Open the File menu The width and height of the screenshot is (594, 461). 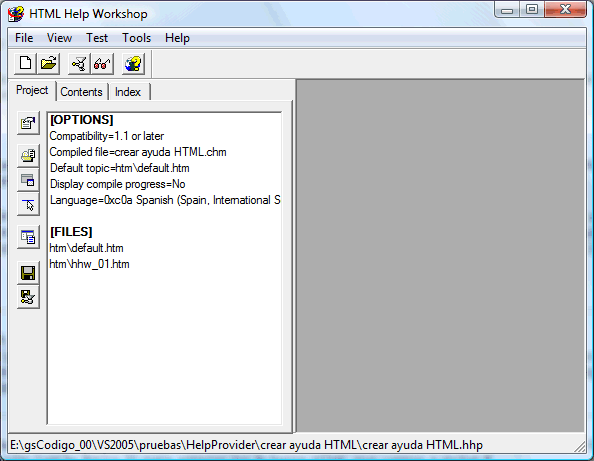click(x=24, y=38)
